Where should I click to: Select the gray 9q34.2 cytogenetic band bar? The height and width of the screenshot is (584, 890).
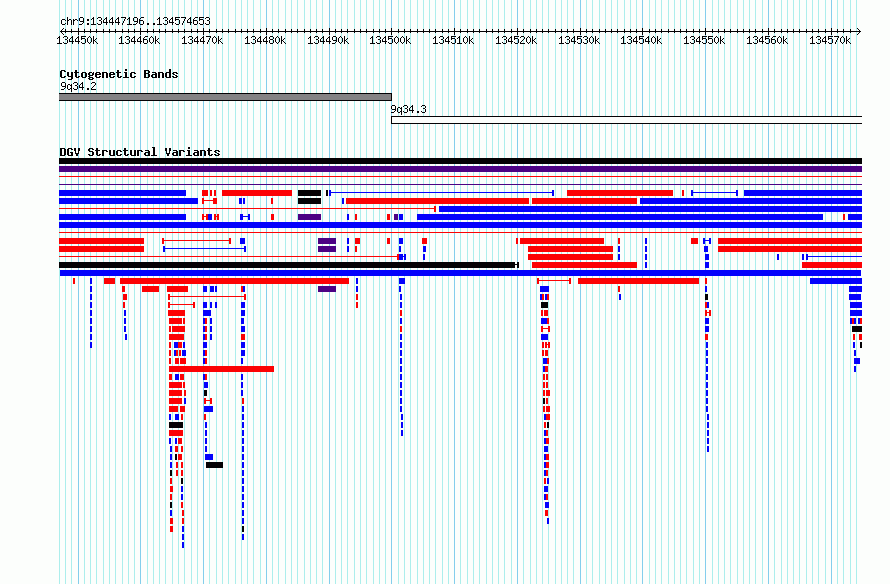point(225,97)
